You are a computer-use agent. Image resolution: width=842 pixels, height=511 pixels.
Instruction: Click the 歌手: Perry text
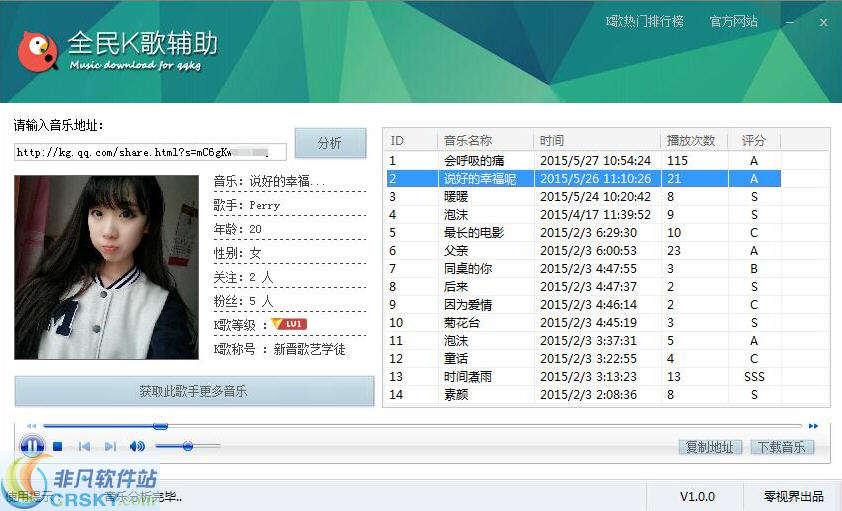pos(246,205)
